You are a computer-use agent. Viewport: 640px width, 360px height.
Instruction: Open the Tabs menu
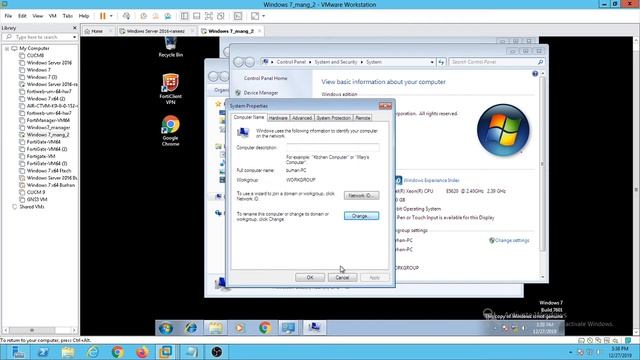coord(68,16)
